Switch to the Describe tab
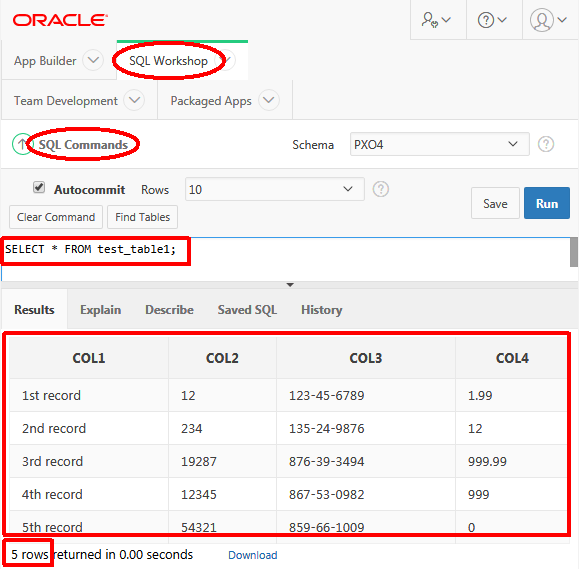579x569 pixels. click(x=169, y=309)
